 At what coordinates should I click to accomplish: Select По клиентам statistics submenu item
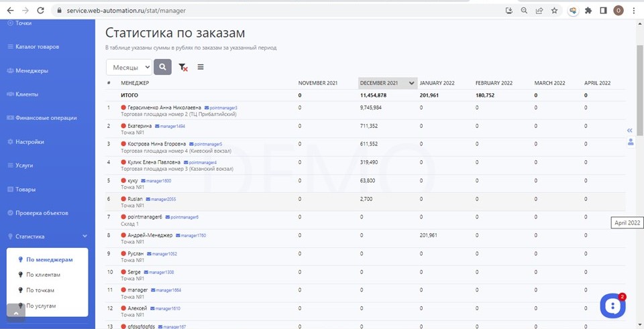(x=43, y=275)
